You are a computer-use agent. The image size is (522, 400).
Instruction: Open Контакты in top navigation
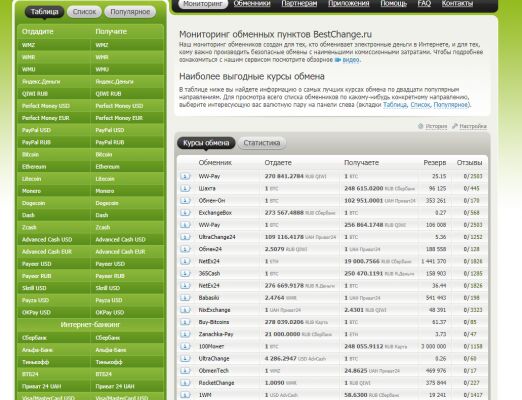point(457,4)
